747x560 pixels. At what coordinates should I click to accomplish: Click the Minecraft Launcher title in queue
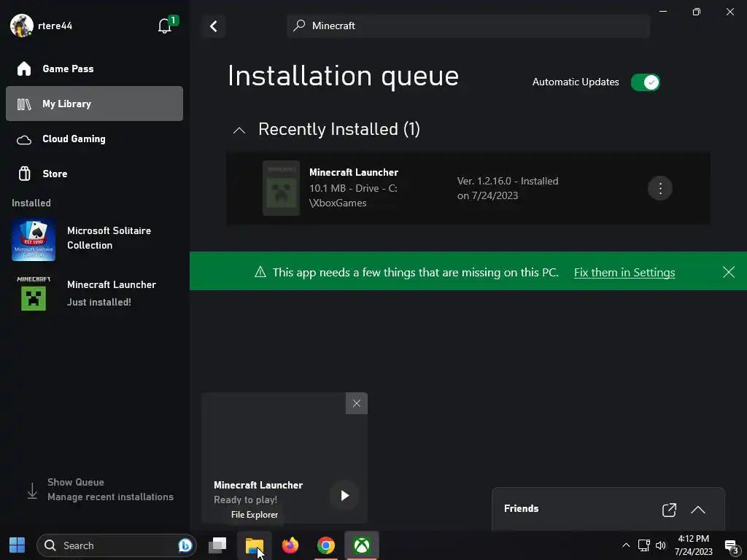[x=354, y=172]
